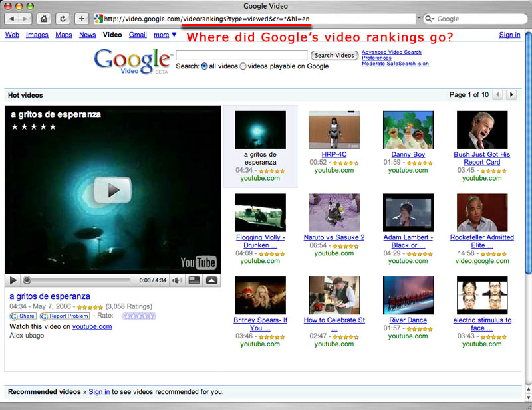Image resolution: width=532 pixels, height=410 pixels.
Task: Click the Search Videos button
Action: 334,55
